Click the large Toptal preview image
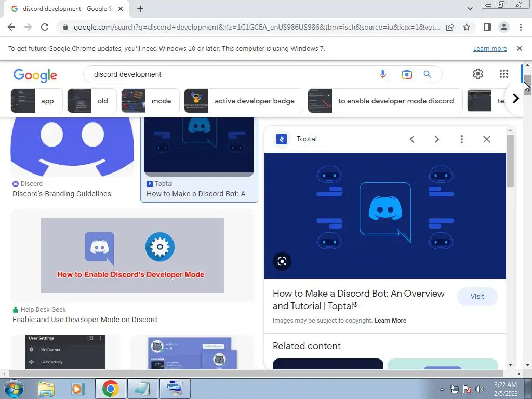This screenshot has height=399, width=532. tap(385, 216)
